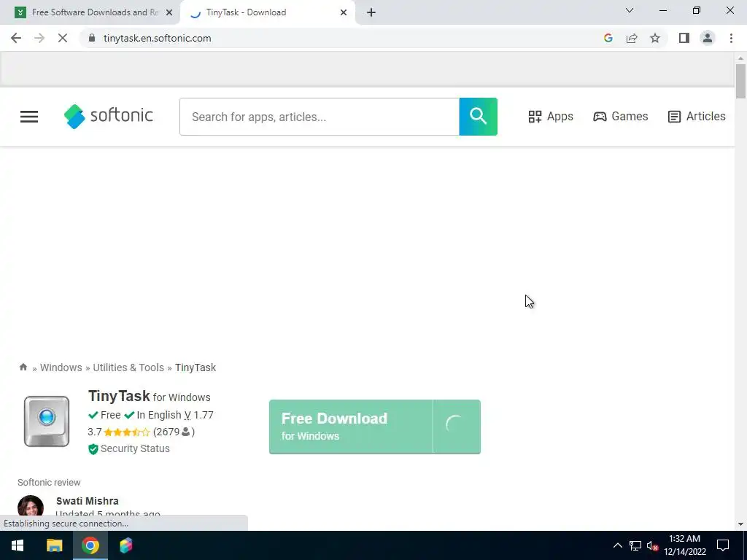Click the Chrome taskbar icon
Image resolution: width=747 pixels, height=560 pixels.
[90, 545]
